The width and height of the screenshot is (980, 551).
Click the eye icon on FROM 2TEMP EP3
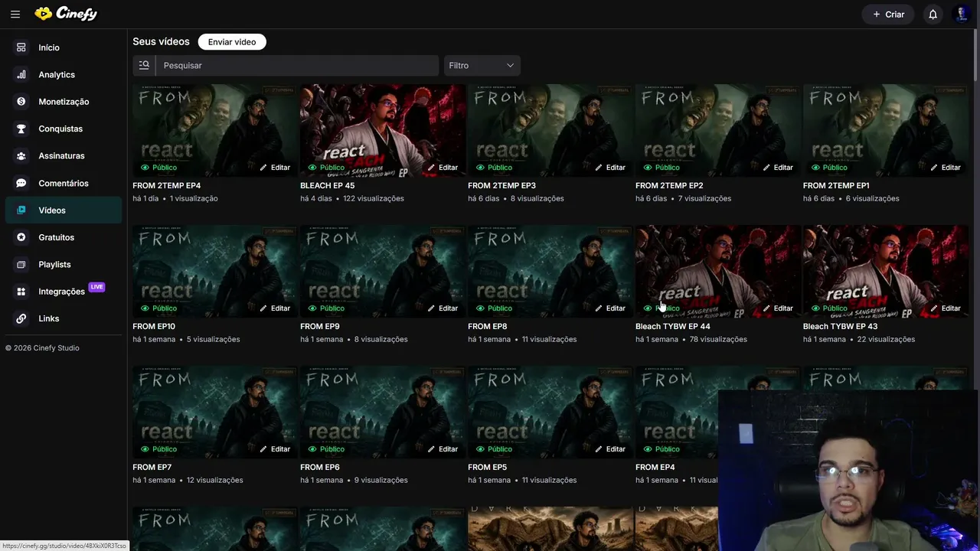pos(480,168)
